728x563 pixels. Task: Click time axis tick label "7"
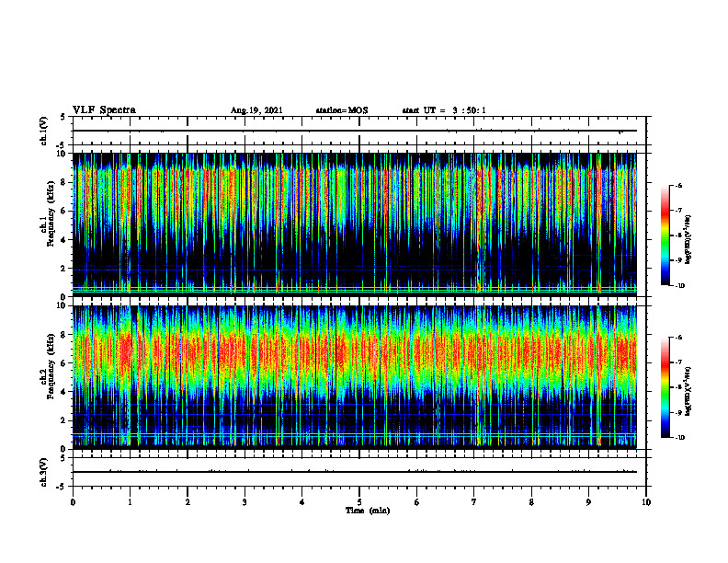[x=474, y=502]
